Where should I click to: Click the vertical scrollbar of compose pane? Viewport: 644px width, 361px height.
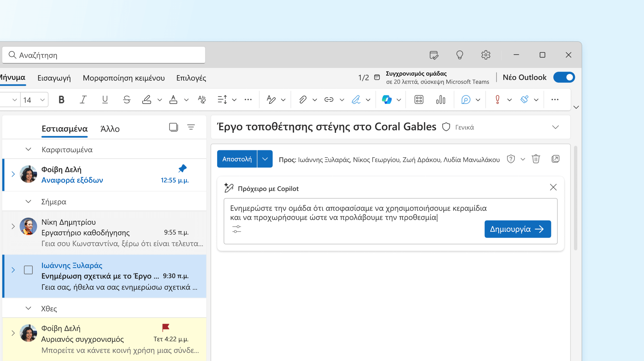tap(575, 198)
